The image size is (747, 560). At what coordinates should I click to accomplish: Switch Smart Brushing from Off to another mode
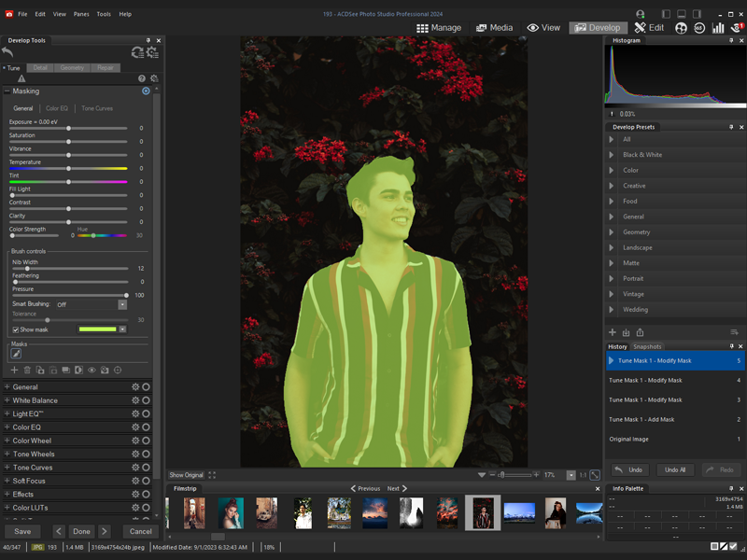120,304
